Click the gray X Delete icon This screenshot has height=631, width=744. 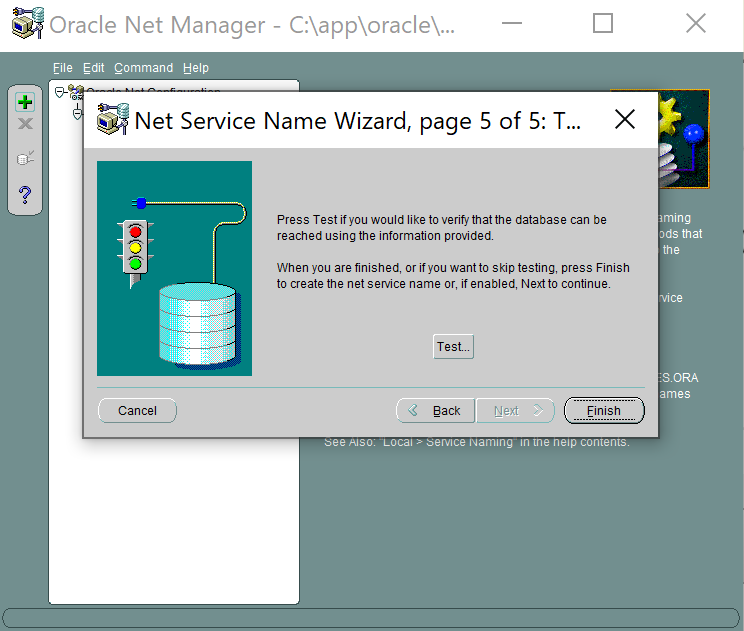26,124
